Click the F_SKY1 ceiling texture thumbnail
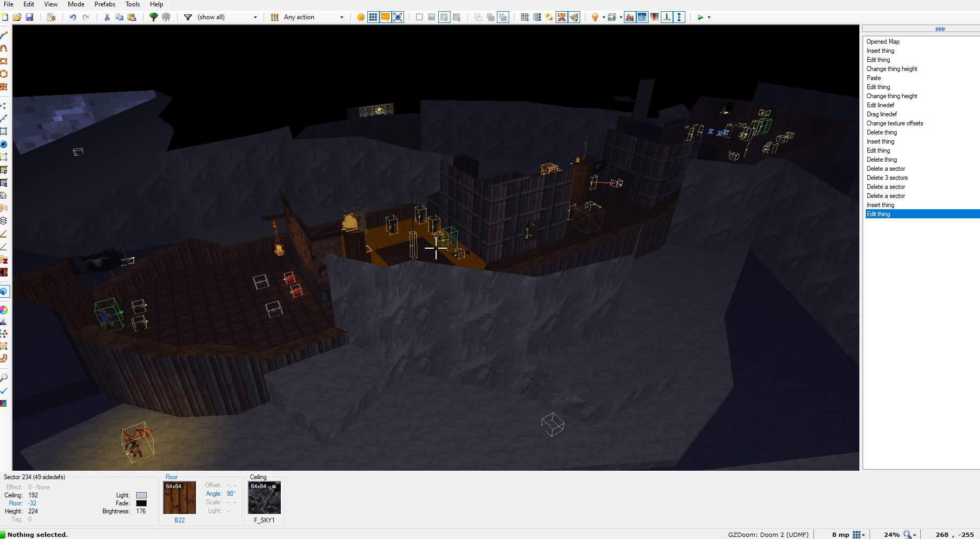Viewport: 980px width, 539px height. (264, 498)
